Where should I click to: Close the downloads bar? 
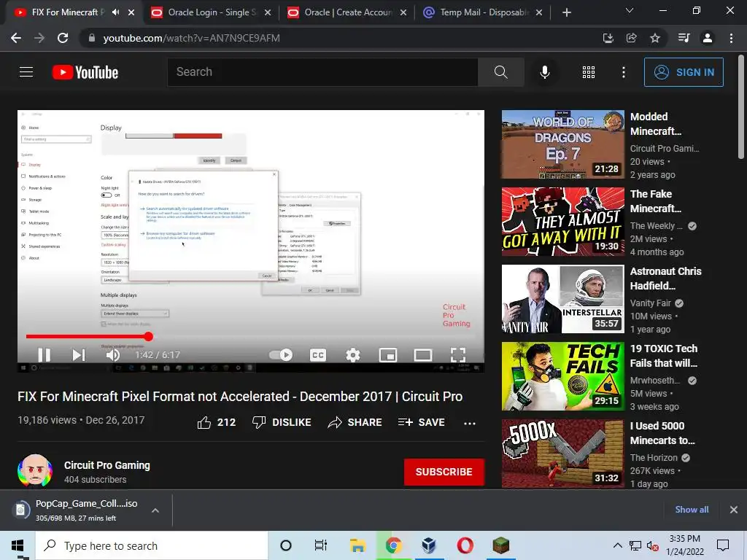[734, 510]
